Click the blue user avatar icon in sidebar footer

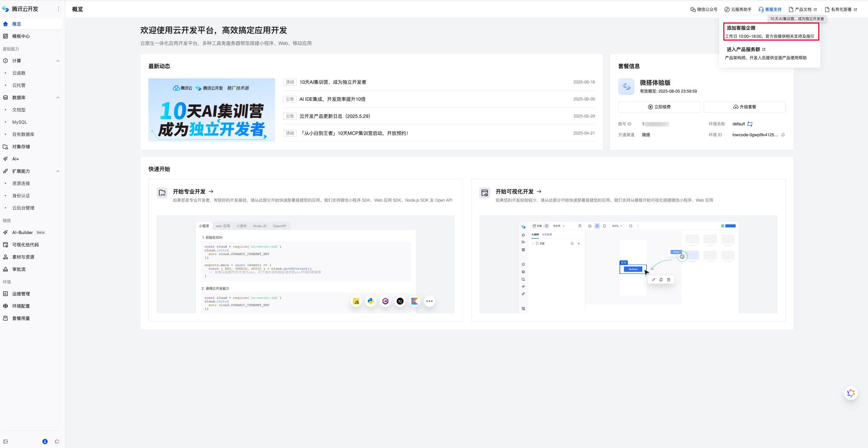click(x=45, y=442)
